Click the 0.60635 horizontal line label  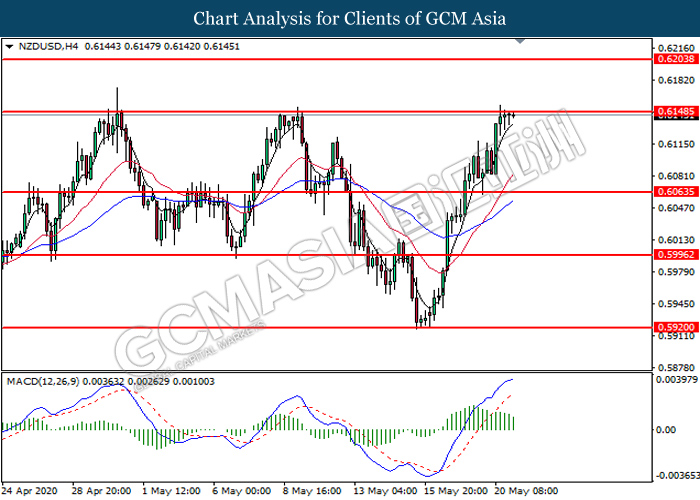[x=675, y=192]
